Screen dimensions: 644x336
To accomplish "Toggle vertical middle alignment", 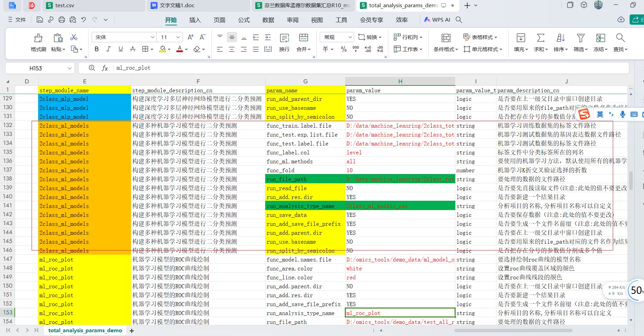I will click(x=232, y=37).
